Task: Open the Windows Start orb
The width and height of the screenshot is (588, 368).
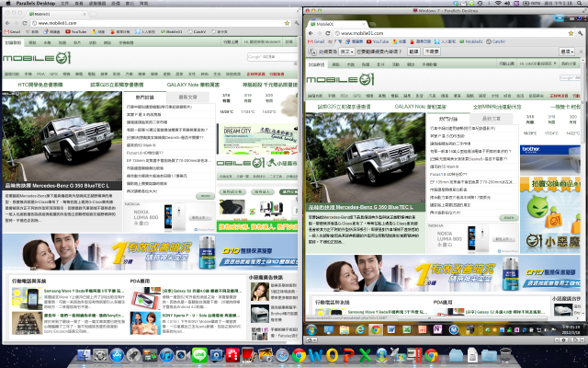Action: pyautogui.click(x=311, y=329)
